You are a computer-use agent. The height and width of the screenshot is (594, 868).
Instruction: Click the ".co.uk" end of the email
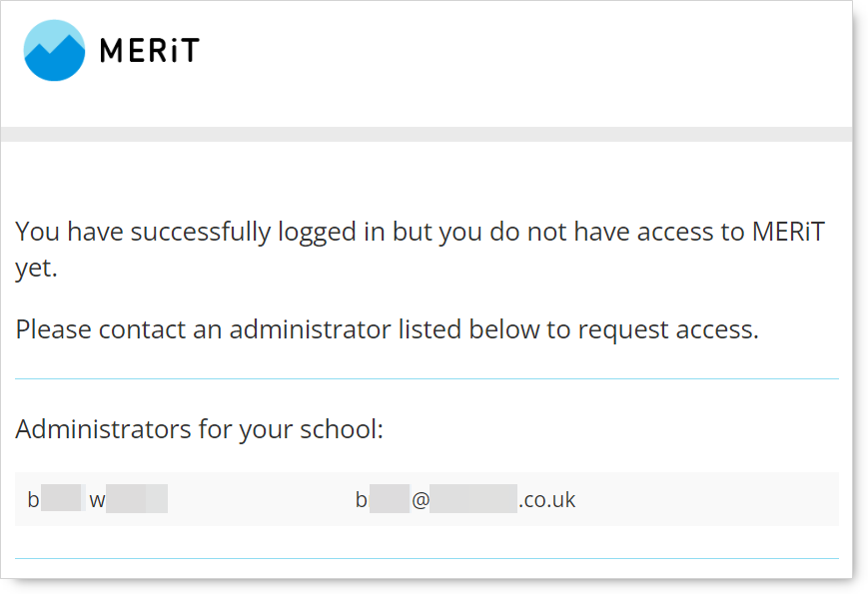tap(547, 499)
